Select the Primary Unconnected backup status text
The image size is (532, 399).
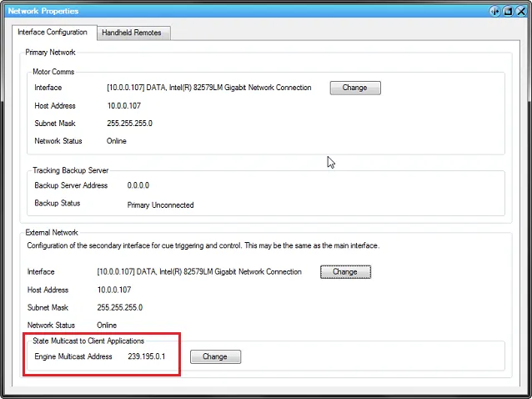tap(160, 205)
